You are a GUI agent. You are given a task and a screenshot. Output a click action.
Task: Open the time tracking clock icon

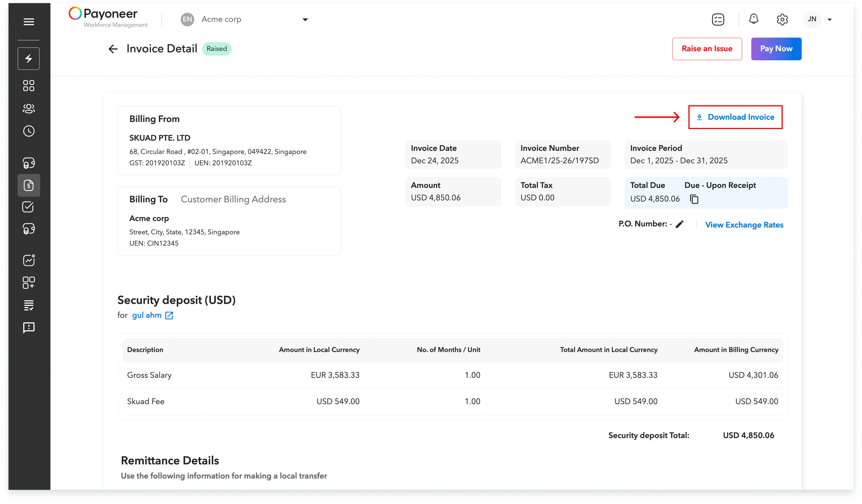[28, 131]
